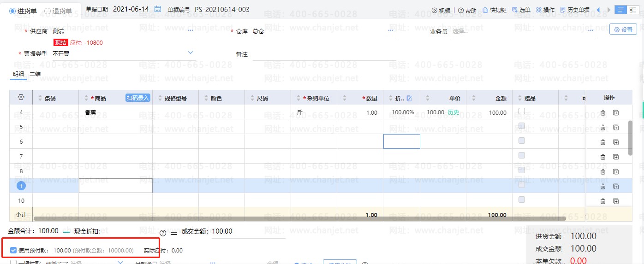644x264 pixels.
Task: Toggle 赠品 checkbox in row 4
Action: click(522, 111)
